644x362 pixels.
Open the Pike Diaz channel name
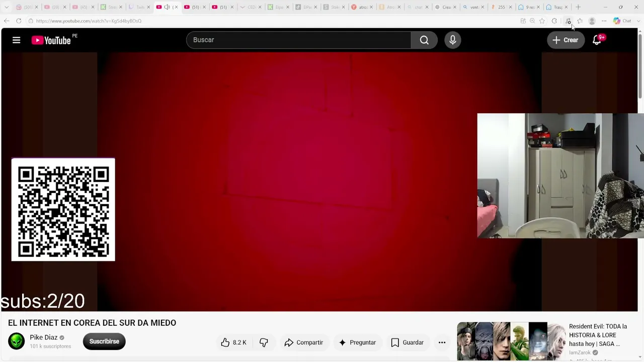pos(43,337)
